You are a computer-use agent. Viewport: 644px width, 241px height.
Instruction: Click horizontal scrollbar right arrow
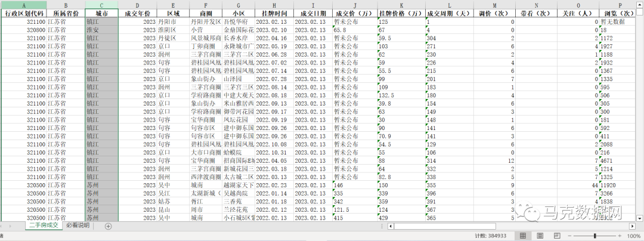click(633, 226)
